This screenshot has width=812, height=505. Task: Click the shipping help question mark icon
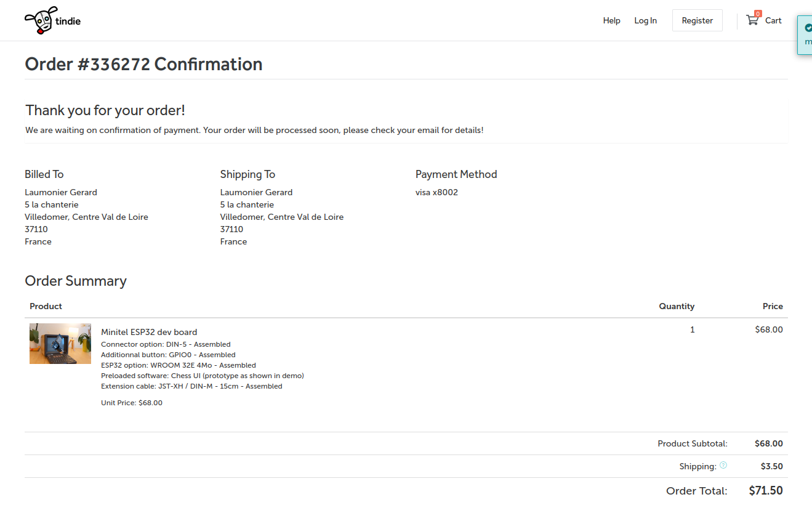tap(723, 466)
